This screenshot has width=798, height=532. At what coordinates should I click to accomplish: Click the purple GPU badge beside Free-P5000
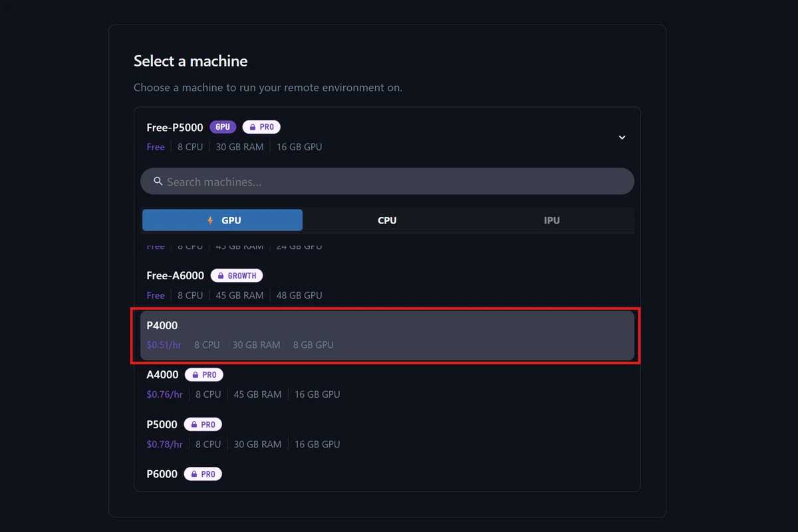(x=223, y=127)
